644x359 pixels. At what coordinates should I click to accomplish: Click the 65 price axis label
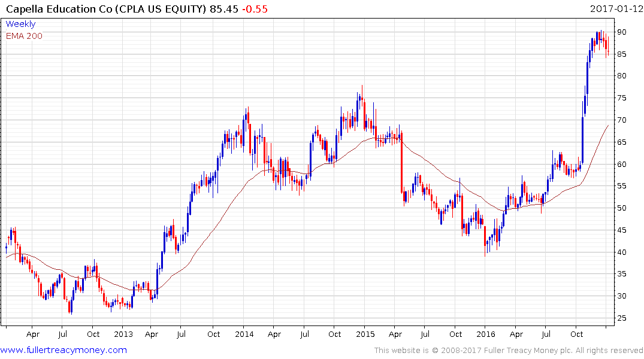pos(621,142)
